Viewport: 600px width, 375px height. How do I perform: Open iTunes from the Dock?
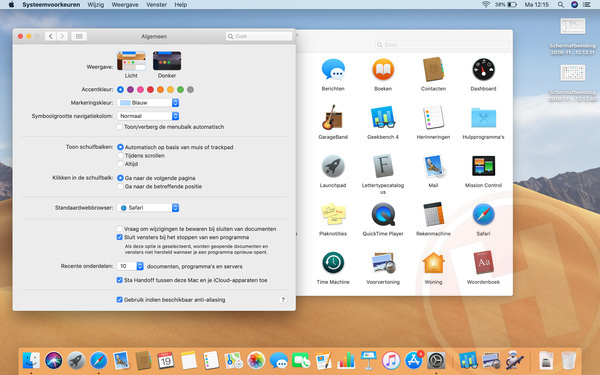tap(391, 360)
